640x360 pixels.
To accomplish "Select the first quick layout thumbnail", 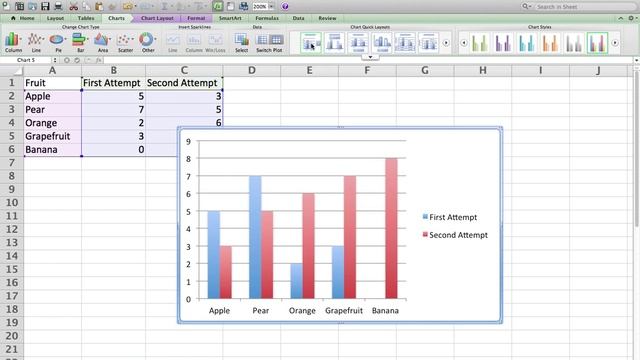I will coord(311,42).
